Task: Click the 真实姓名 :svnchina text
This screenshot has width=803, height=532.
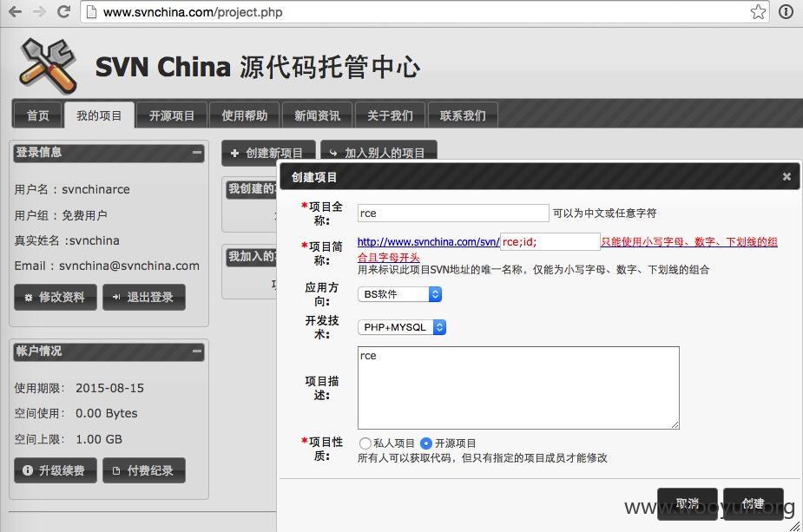Action: coord(67,240)
